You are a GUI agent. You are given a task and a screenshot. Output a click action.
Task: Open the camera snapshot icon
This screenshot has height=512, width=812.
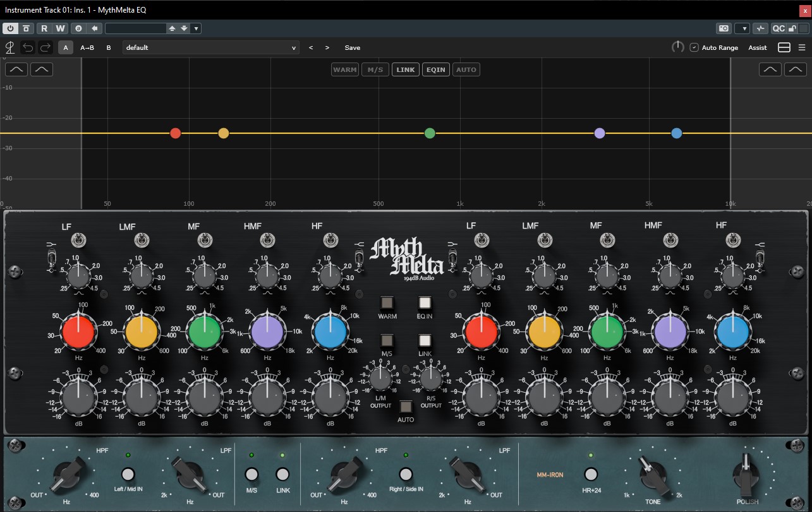(x=724, y=28)
